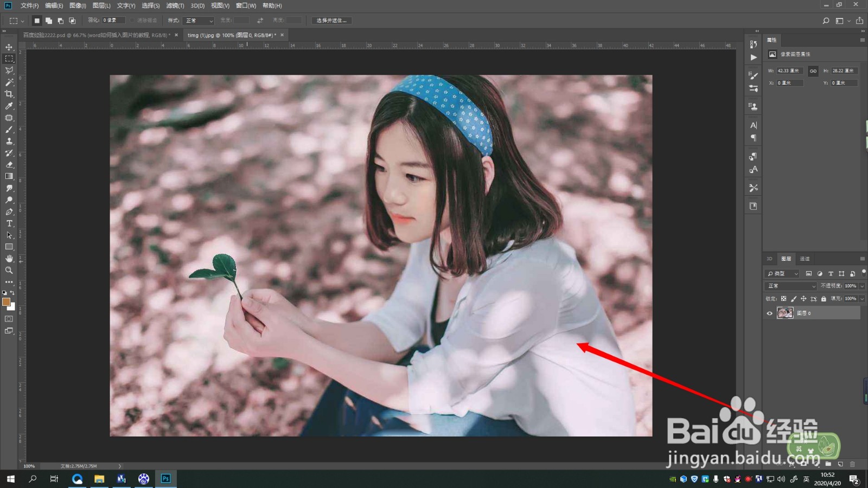Viewport: 868px width, 488px height.
Task: Switch to the 3D panel tab
Action: click(x=769, y=259)
